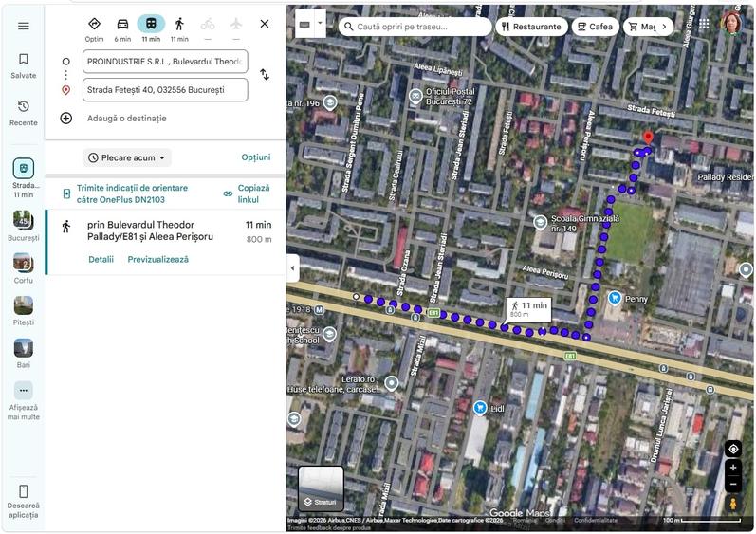The height and width of the screenshot is (534, 756).
Task: Filter by Cafea chip
Action: 595,27
